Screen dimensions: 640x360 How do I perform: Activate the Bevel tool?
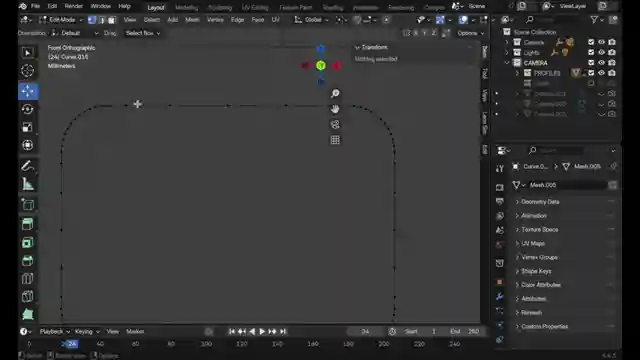pos(27,260)
